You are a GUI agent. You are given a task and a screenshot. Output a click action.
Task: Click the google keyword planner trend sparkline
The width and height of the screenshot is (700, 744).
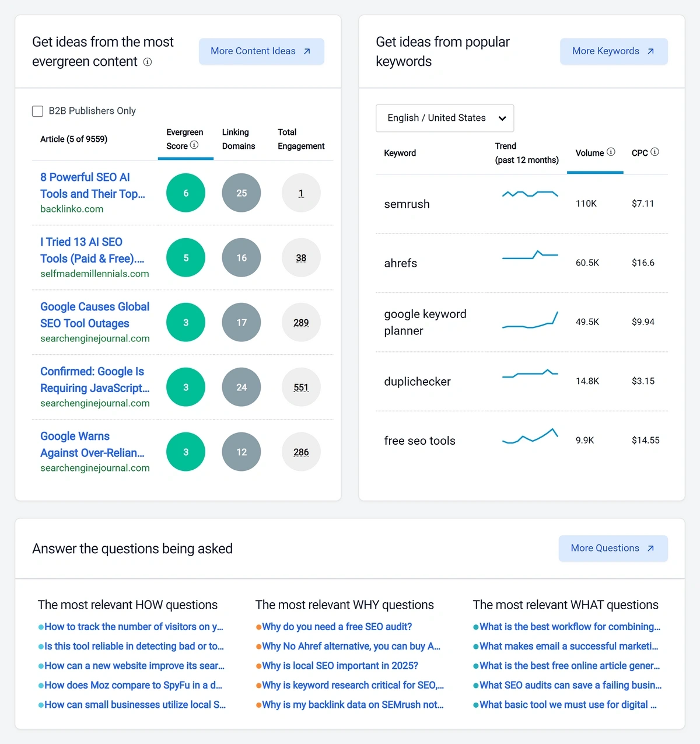(530, 320)
